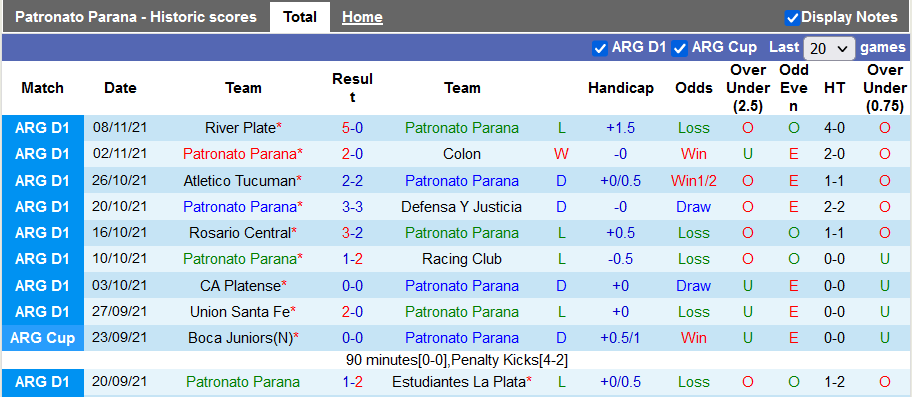Click the HT column header

834,88
